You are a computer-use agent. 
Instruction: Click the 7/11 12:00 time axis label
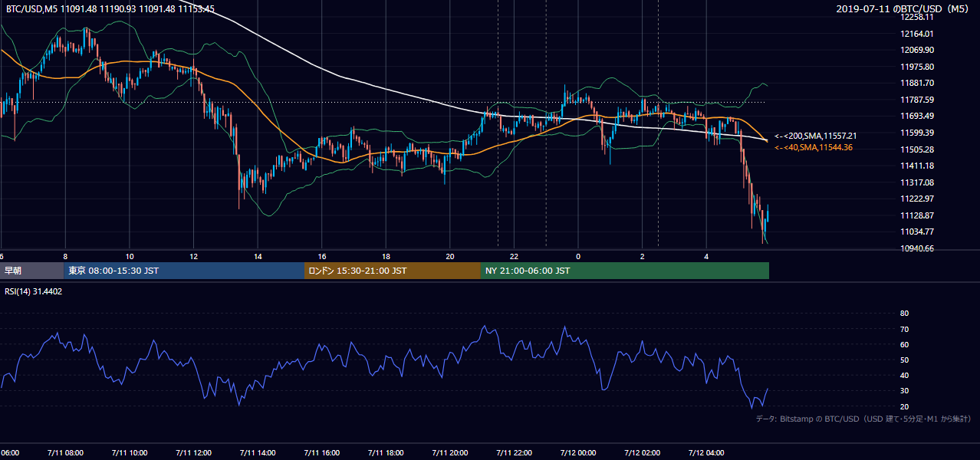[x=193, y=452]
